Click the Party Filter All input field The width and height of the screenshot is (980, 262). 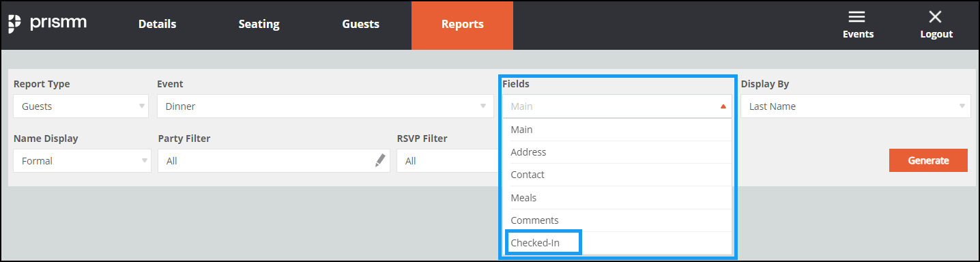pos(274,161)
